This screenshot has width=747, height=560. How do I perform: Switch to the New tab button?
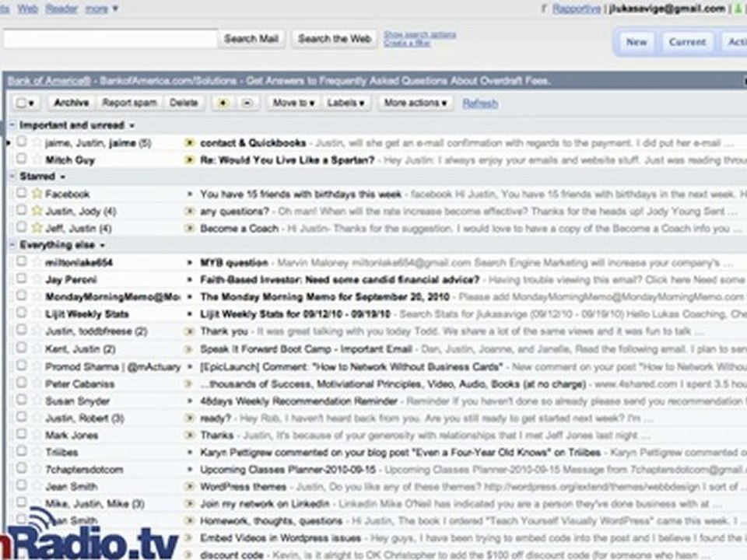[x=637, y=42]
